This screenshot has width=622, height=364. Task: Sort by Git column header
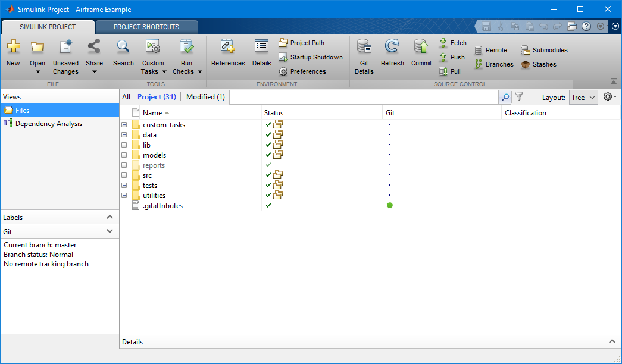(442, 113)
